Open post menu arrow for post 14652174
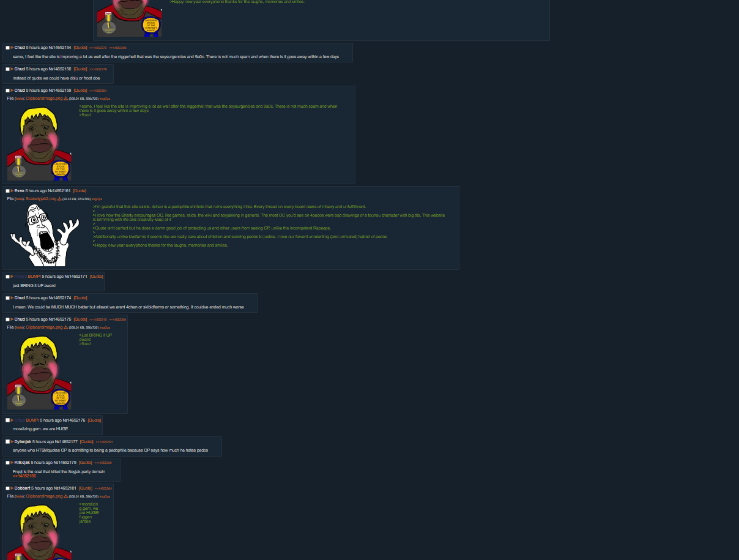Viewport: 739px width, 560px height. [x=12, y=298]
